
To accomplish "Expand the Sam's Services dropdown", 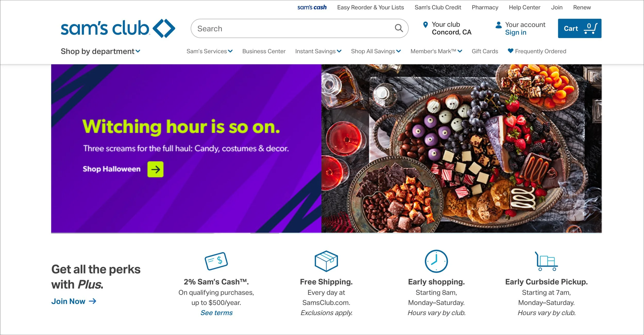I will coord(209,51).
